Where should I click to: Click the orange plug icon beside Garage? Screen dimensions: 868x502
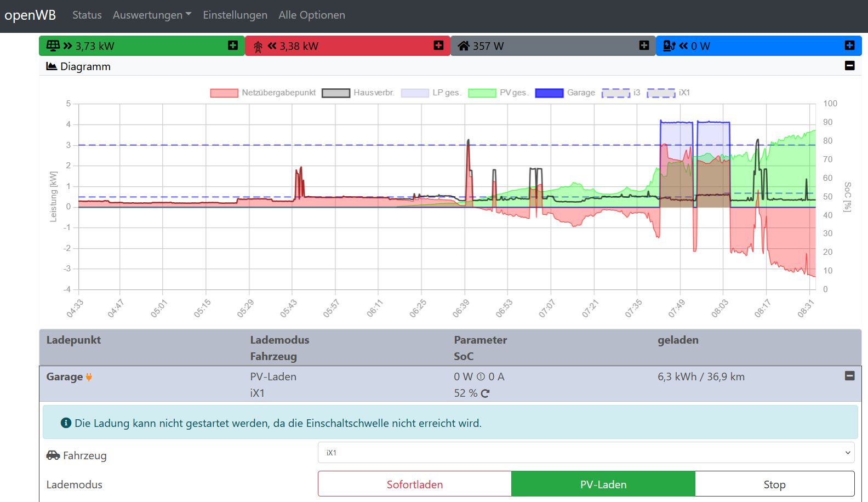pyautogui.click(x=89, y=377)
